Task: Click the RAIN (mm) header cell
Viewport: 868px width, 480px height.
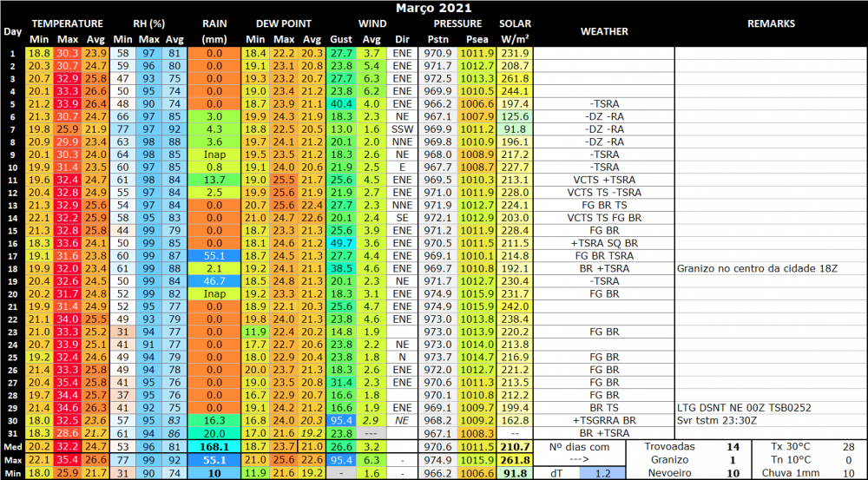Action: click(214, 31)
